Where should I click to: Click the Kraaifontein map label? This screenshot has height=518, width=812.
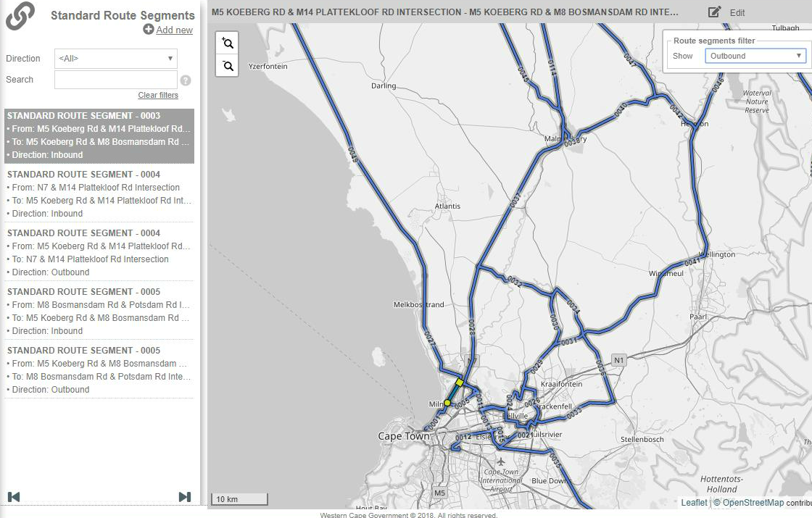pyautogui.click(x=561, y=384)
